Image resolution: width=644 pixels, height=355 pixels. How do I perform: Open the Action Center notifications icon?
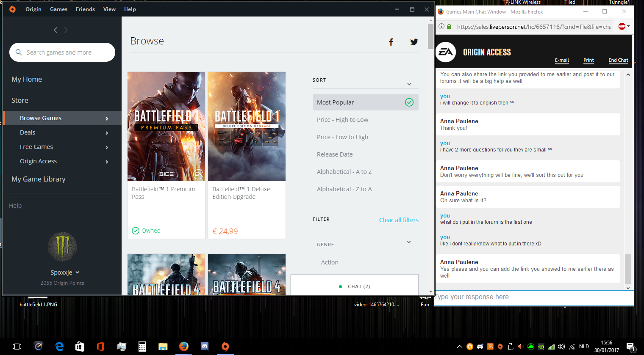pos(630,347)
